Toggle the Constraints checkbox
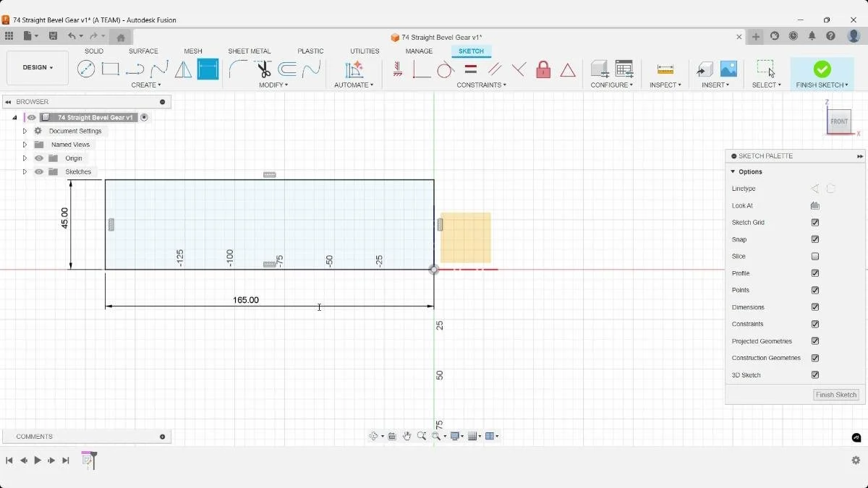 point(815,324)
